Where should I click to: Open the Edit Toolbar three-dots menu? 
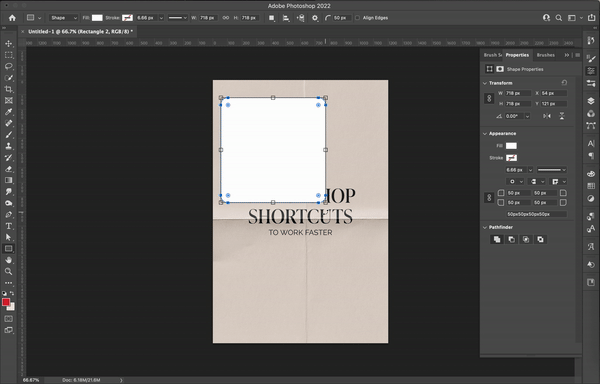point(8,283)
